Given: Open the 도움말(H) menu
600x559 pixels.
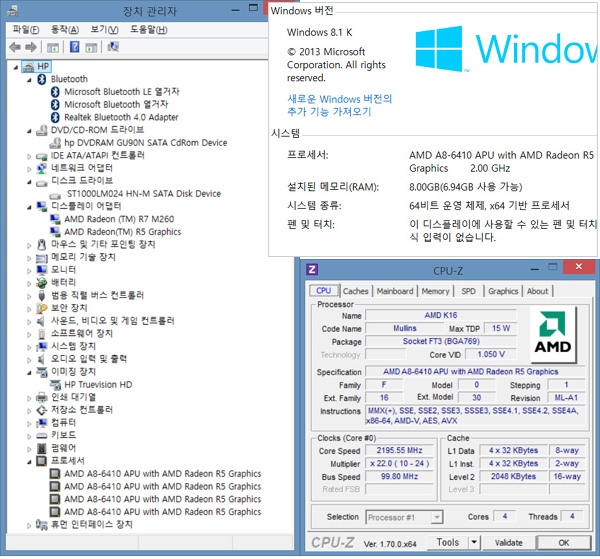Looking at the screenshot, I should [x=148, y=29].
